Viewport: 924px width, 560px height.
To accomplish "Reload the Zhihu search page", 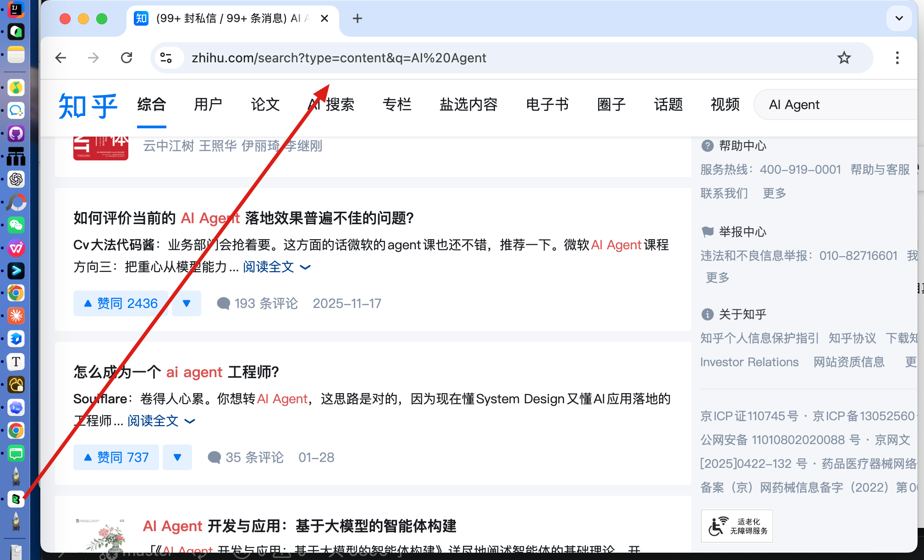I will [x=126, y=58].
